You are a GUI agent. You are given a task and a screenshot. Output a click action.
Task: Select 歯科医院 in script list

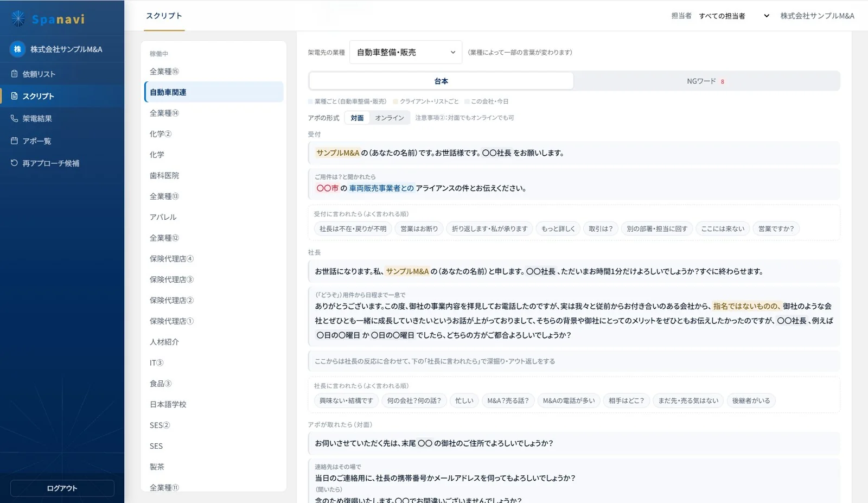tap(214, 175)
